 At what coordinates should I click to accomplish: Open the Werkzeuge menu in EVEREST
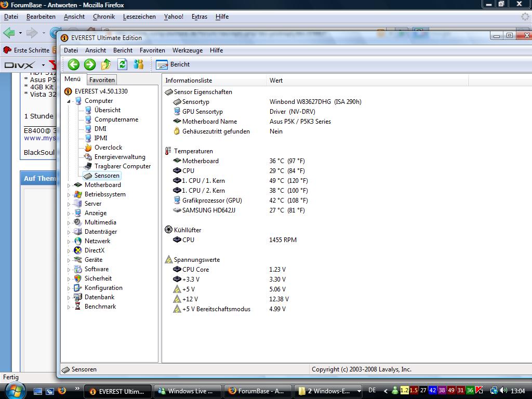(187, 50)
